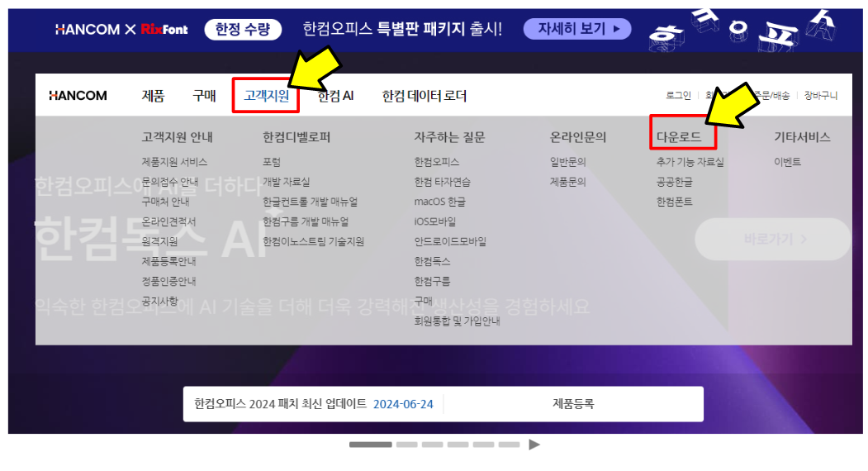Open 안드로이드모바일 FAQ link
The image size is (868, 471).
tap(451, 241)
